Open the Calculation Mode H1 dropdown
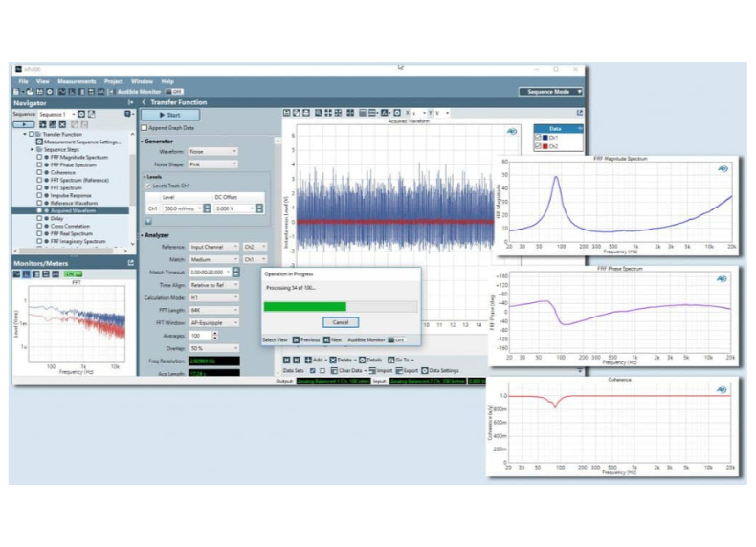This screenshot has height=547, width=756. [x=214, y=297]
